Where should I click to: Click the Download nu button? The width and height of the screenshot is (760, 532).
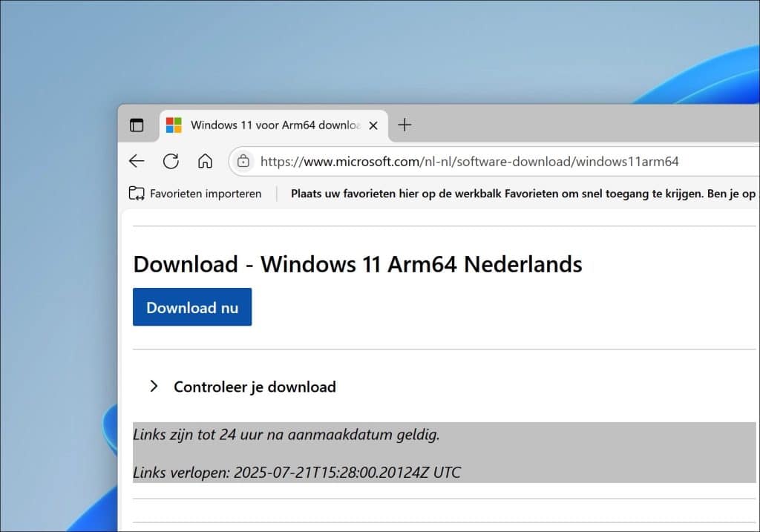coord(192,306)
